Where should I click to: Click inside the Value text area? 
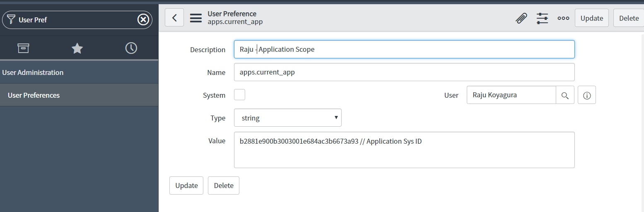click(x=404, y=150)
